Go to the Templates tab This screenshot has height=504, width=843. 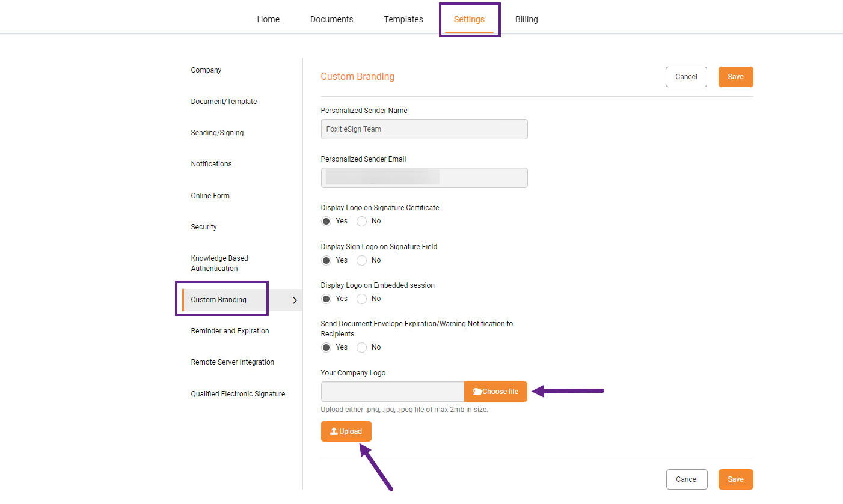[x=403, y=19]
